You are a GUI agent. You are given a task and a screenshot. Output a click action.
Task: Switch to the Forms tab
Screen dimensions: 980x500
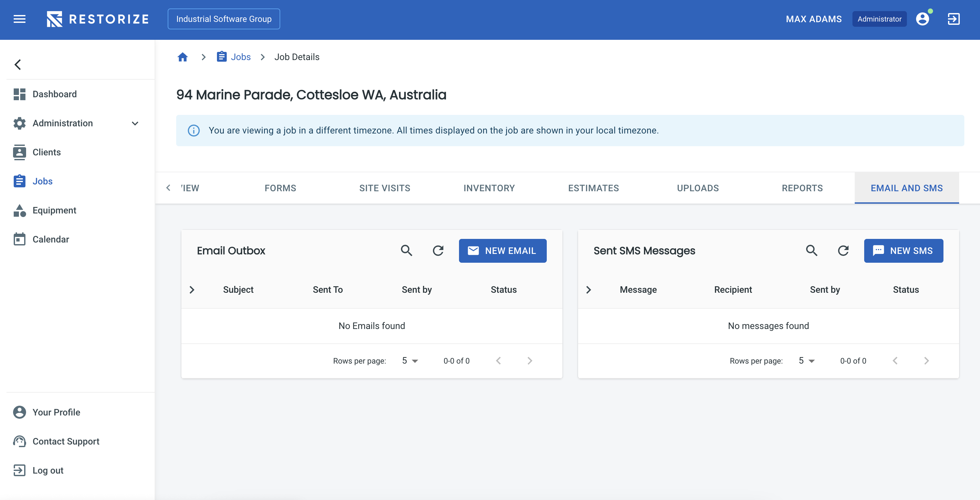(280, 188)
